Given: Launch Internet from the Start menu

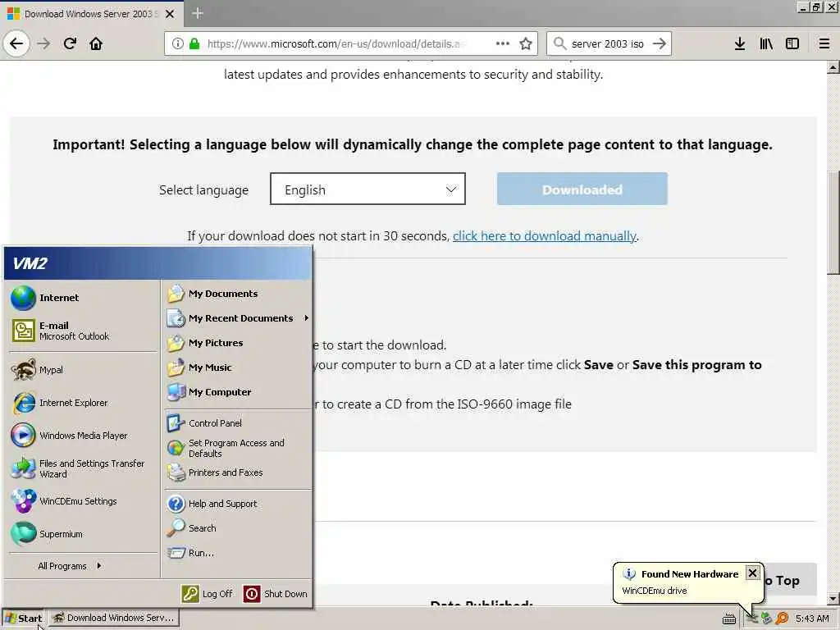Looking at the screenshot, I should point(83,298).
